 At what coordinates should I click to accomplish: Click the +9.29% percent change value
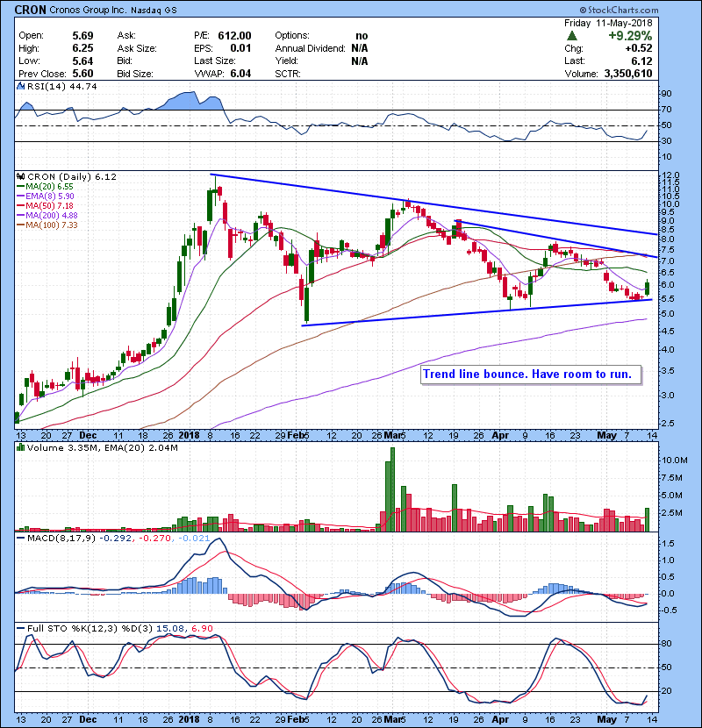630,36
